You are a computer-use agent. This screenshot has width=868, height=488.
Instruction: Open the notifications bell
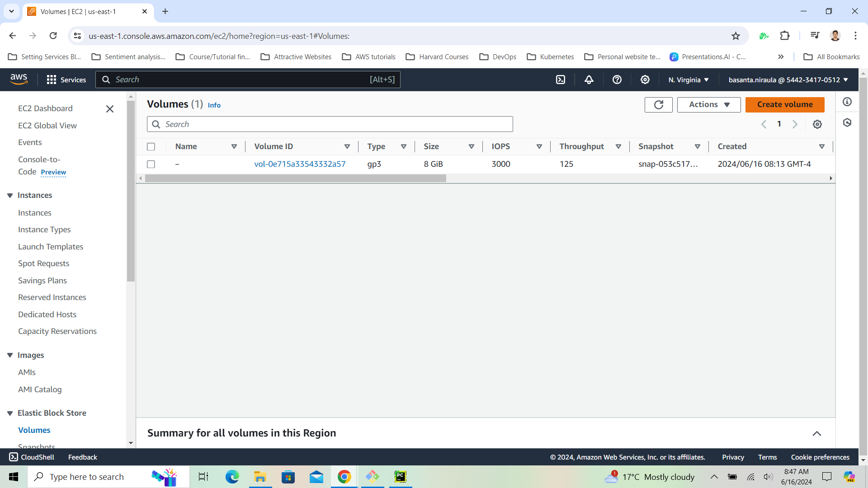[x=589, y=80]
